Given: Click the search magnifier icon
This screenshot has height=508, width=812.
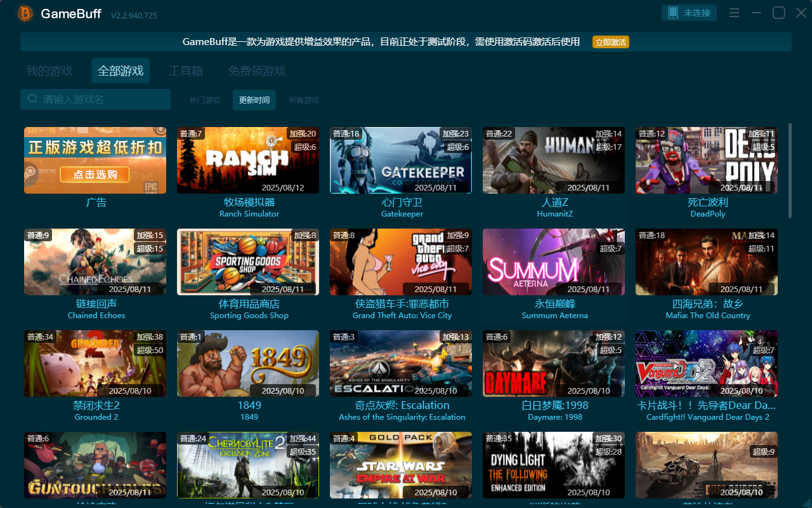Looking at the screenshot, I should [x=32, y=99].
